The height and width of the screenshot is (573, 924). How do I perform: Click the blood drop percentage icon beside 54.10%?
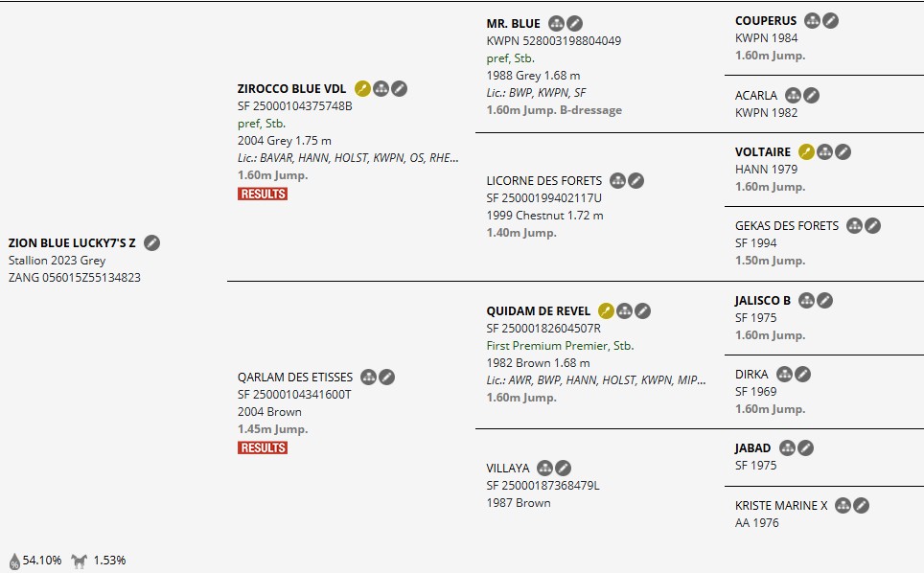[x=14, y=561]
